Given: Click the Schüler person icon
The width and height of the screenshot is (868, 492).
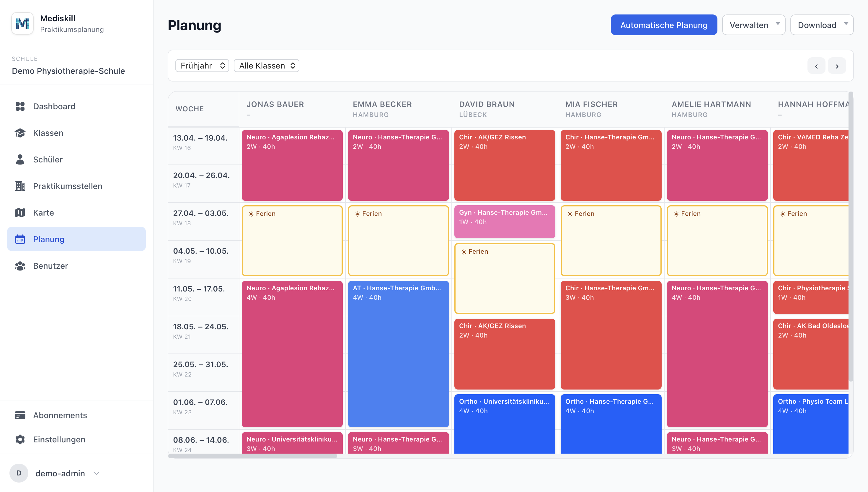Looking at the screenshot, I should point(20,159).
